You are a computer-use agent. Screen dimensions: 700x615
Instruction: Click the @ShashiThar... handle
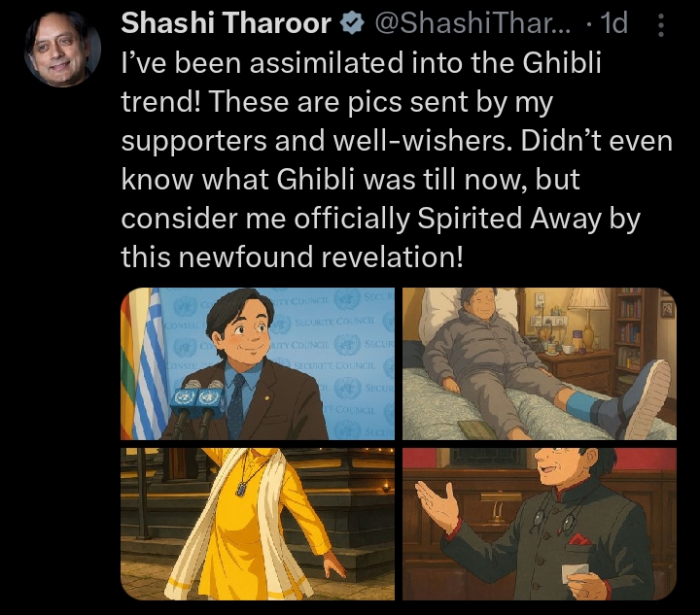click(x=472, y=23)
